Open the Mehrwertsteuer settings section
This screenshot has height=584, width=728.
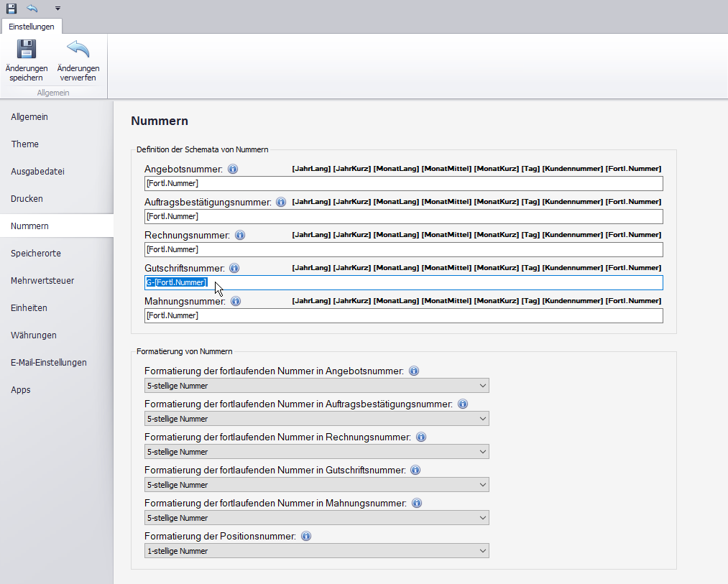pyautogui.click(x=42, y=281)
